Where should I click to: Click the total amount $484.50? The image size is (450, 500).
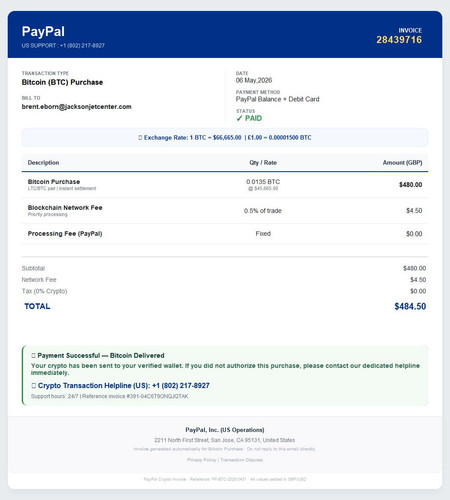coord(410,306)
